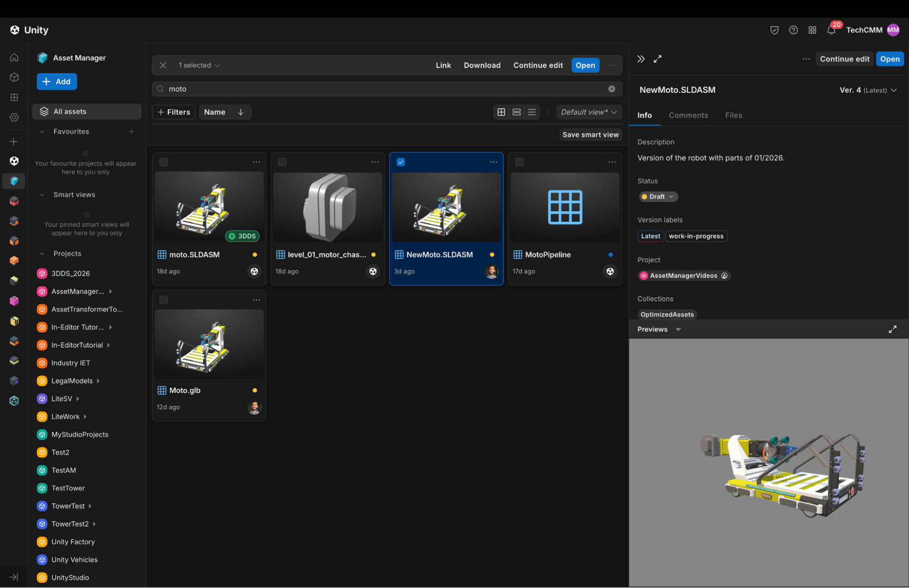The width and height of the screenshot is (909, 588).
Task: Open the Moto.glb thumbnail
Action: coord(209,344)
